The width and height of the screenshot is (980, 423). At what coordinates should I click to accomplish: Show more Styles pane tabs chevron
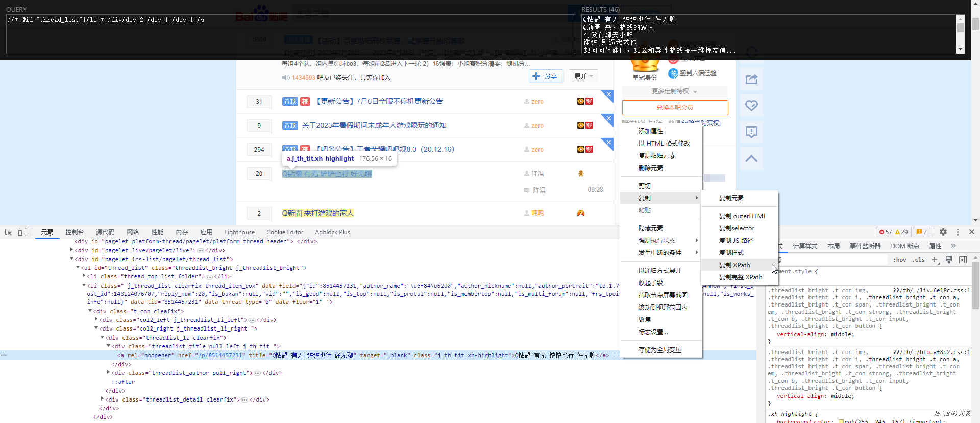coord(953,246)
